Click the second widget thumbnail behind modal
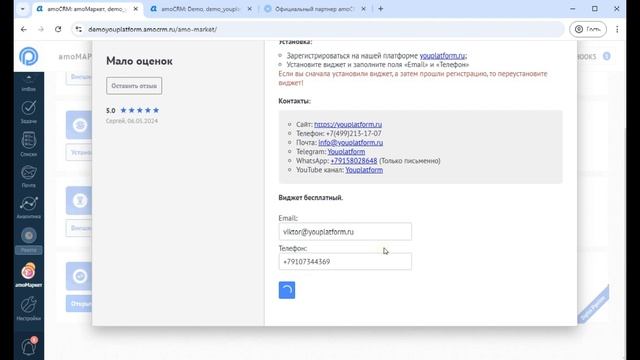The image size is (640, 360). click(79, 200)
